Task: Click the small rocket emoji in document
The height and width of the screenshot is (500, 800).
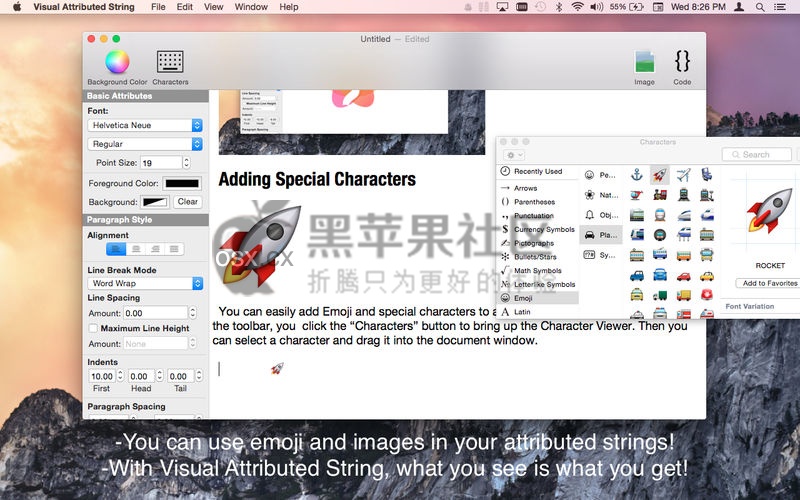Action: tap(277, 368)
